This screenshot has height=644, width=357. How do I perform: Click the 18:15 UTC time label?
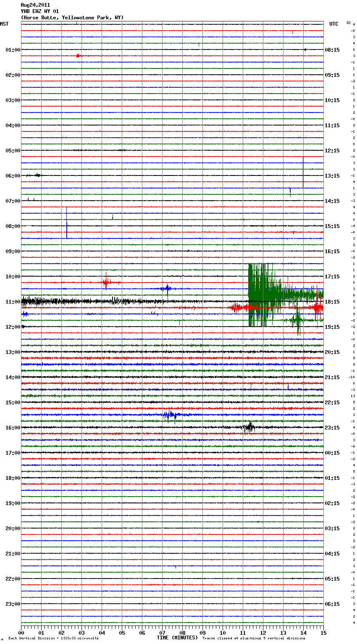click(332, 302)
